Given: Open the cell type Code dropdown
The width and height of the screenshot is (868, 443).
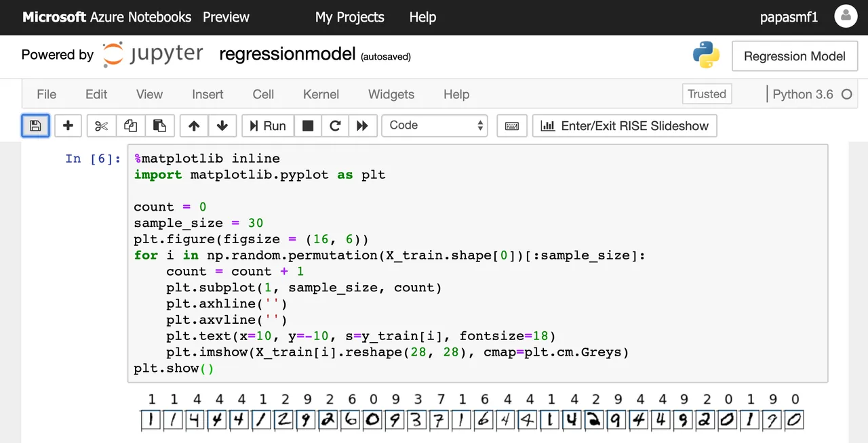Looking at the screenshot, I should coord(435,125).
